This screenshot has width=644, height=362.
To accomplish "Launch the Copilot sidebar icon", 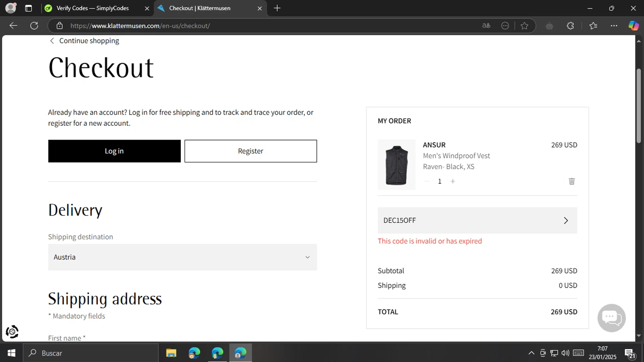I will pos(633,26).
